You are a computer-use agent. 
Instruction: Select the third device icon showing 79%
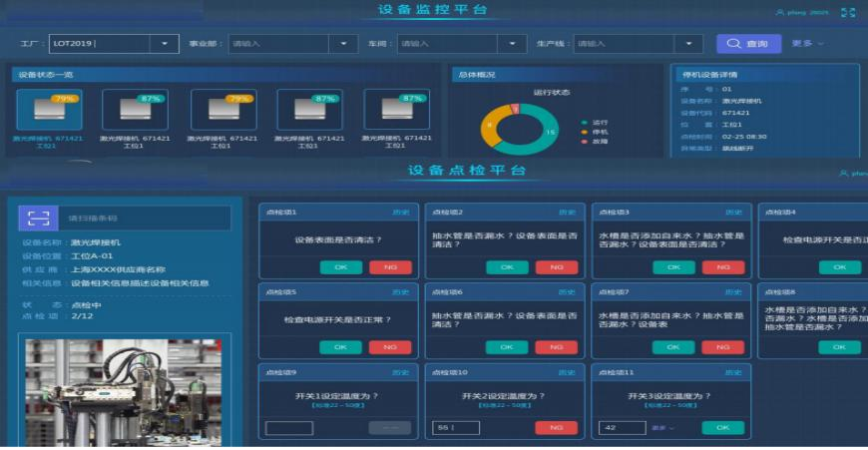coord(223,110)
